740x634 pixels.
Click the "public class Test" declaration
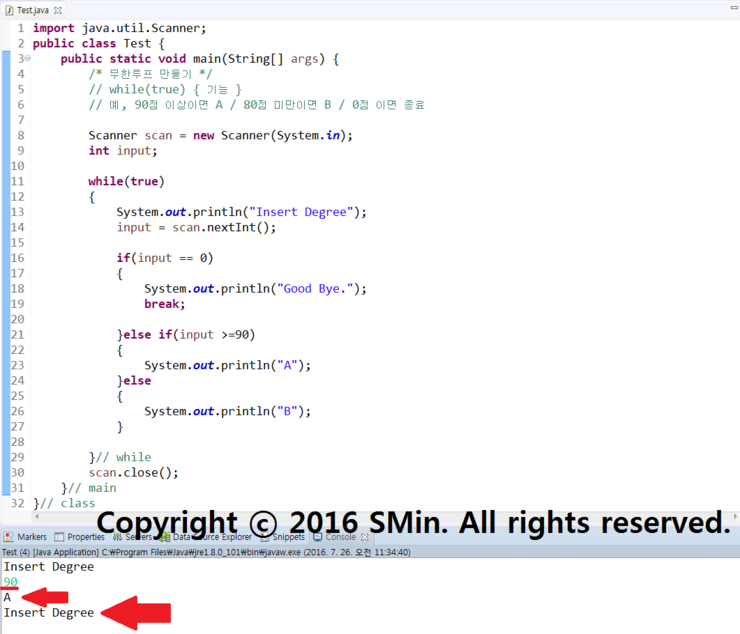point(99,43)
